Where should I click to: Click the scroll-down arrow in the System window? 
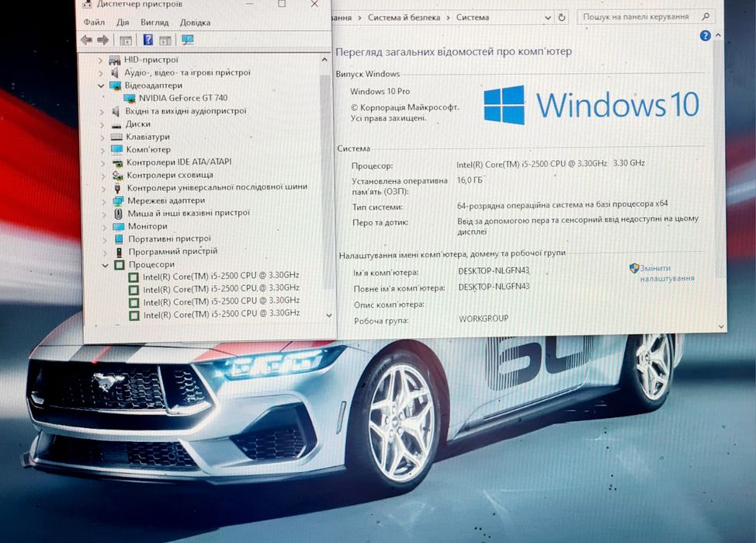[x=721, y=327]
